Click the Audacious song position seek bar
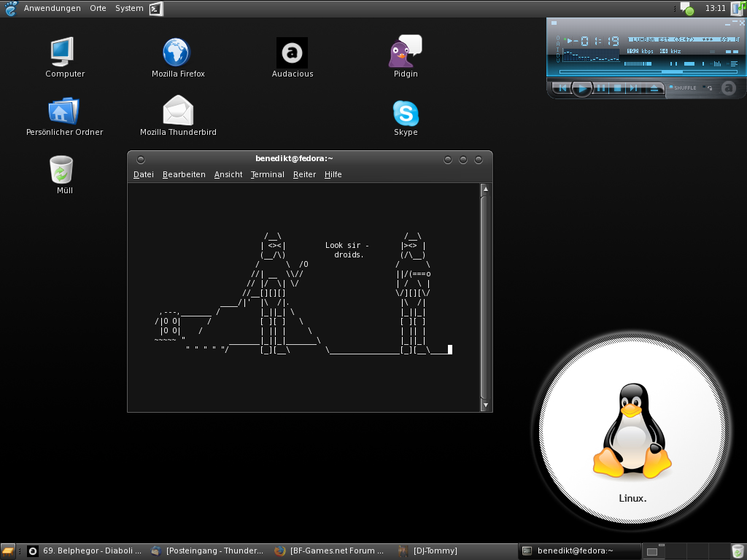This screenshot has width=747, height=560. pos(649,72)
